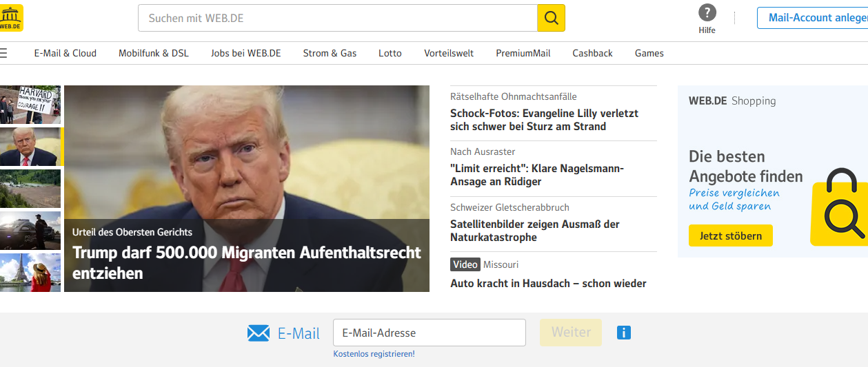Click the WEB.DE logo icon
868x367 pixels.
tap(11, 18)
